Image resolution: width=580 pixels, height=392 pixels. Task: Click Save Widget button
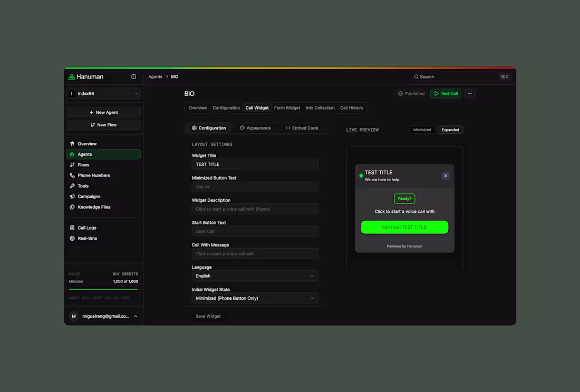208,316
